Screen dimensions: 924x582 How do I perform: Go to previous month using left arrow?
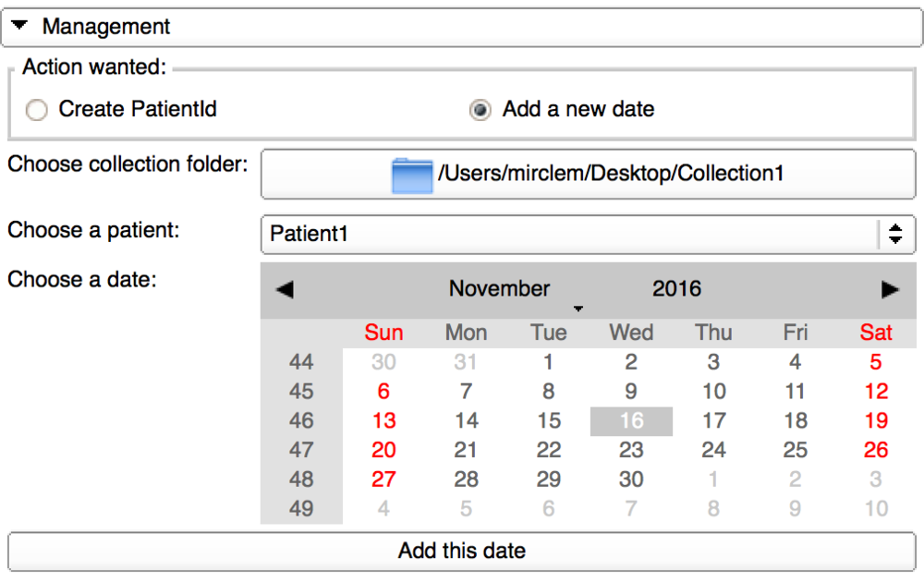285,289
